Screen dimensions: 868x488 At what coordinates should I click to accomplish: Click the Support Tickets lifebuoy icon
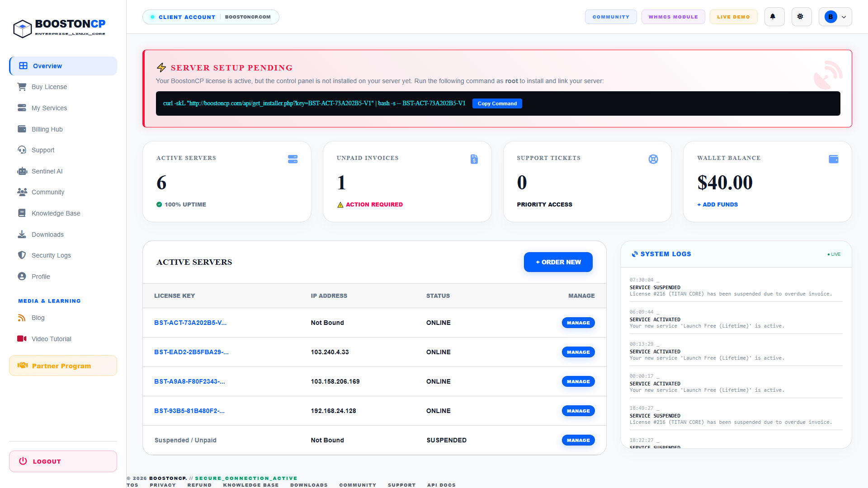pyautogui.click(x=653, y=159)
